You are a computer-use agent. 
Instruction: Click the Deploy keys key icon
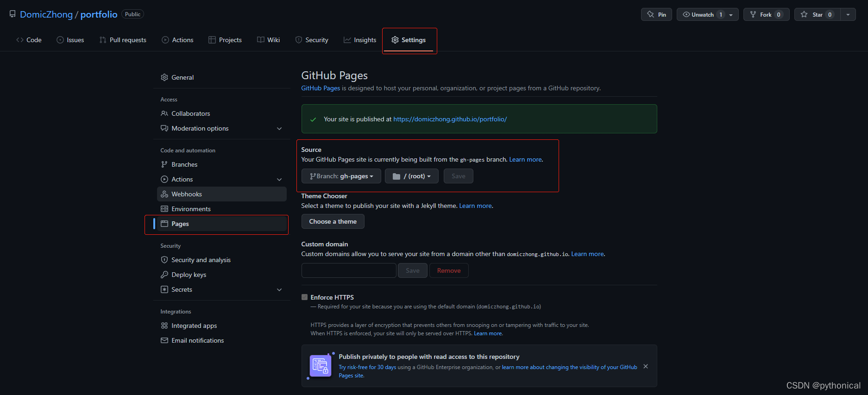coord(164,275)
